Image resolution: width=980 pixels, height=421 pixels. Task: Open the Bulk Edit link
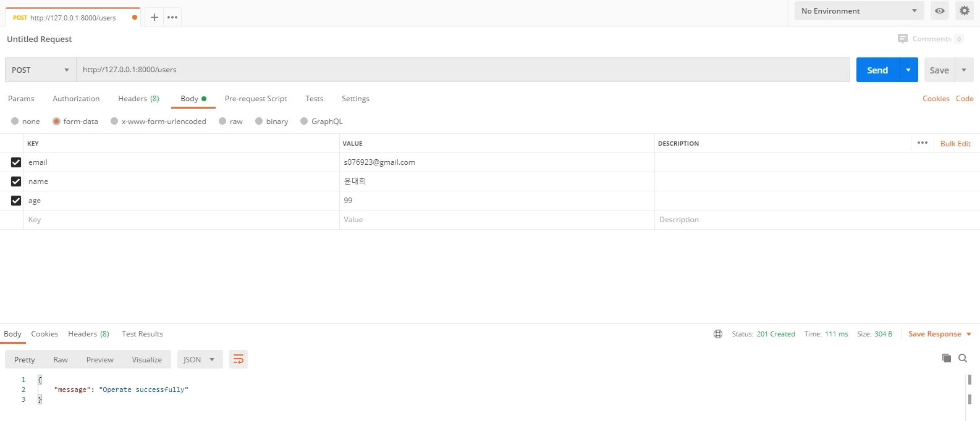[955, 143]
